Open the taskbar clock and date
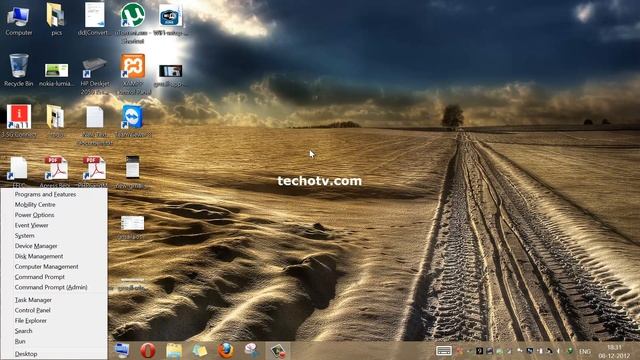Image resolution: width=640 pixels, height=360 pixels. (x=614, y=351)
